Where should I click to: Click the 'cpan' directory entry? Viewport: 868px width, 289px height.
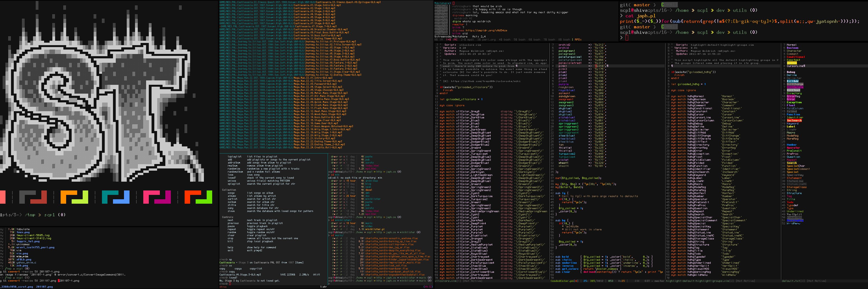tap(368, 187)
